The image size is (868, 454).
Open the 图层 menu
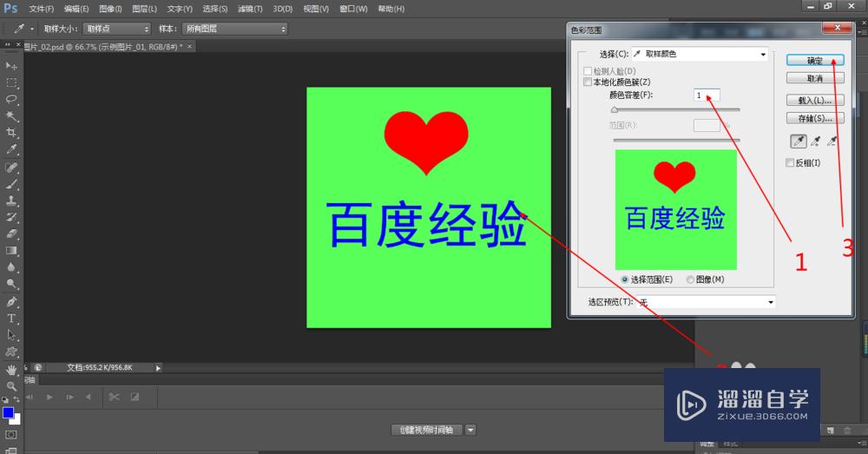144,9
